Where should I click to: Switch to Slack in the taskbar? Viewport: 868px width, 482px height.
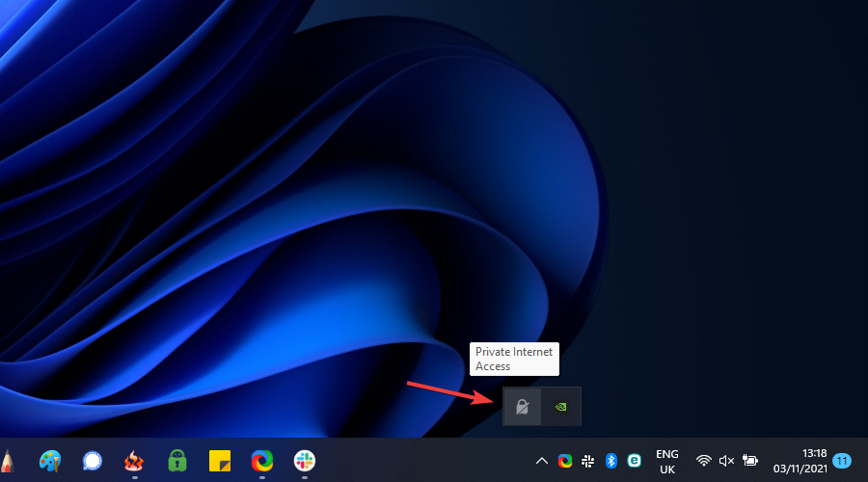pyautogui.click(x=304, y=461)
